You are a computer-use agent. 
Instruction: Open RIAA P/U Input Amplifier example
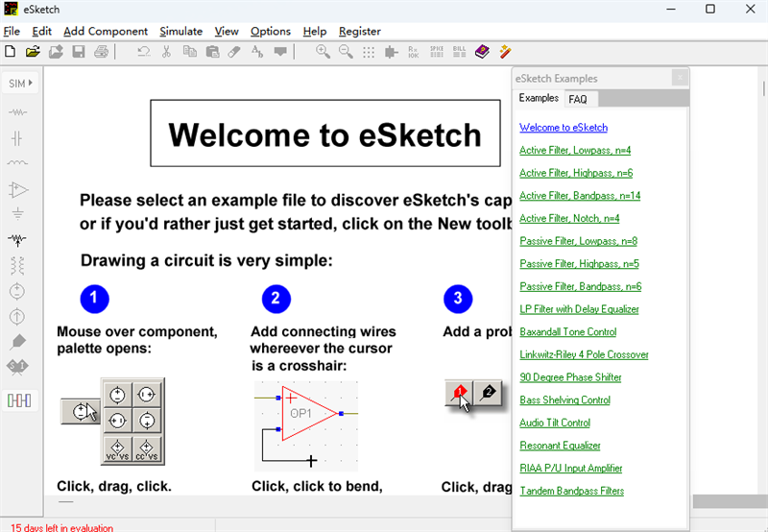570,469
